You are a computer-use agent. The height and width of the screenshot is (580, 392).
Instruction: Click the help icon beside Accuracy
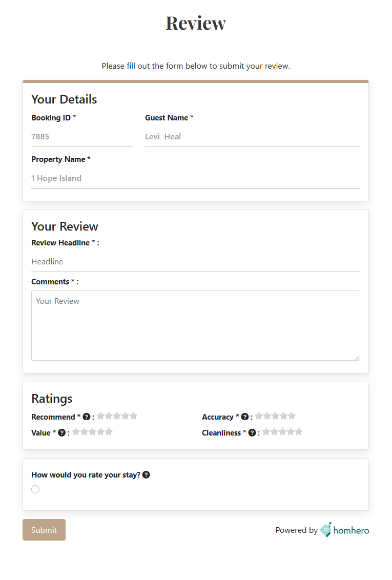pyautogui.click(x=245, y=417)
